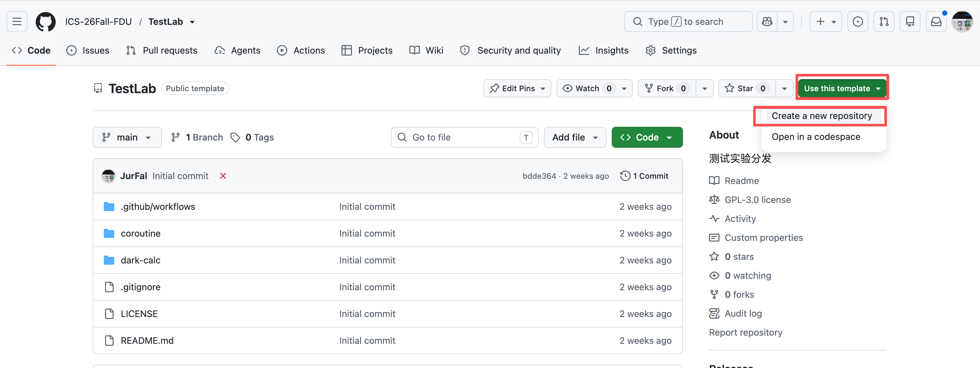Open Audit log link
The width and height of the screenshot is (980, 368).
[736, 313]
